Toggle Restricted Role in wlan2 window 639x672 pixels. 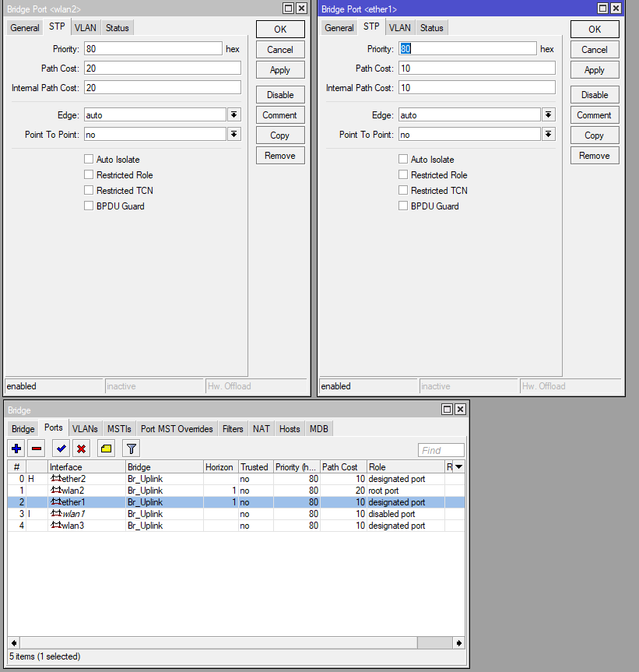[89, 174]
